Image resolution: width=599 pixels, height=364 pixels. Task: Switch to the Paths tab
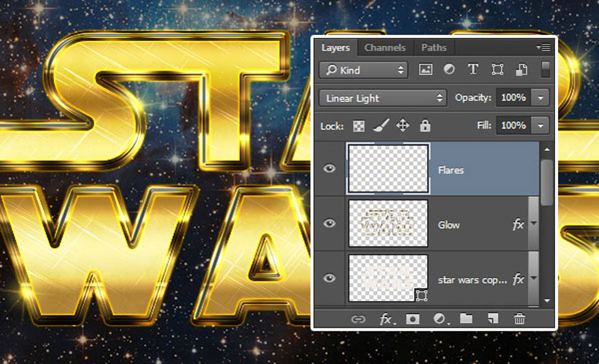click(x=433, y=48)
